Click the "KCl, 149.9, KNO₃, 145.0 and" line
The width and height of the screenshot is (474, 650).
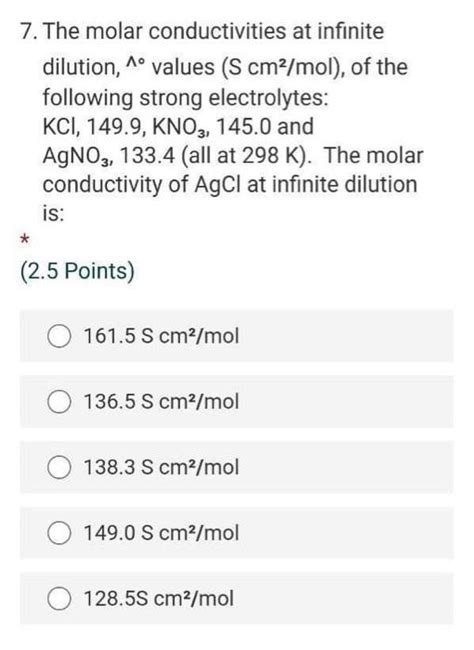tap(178, 127)
